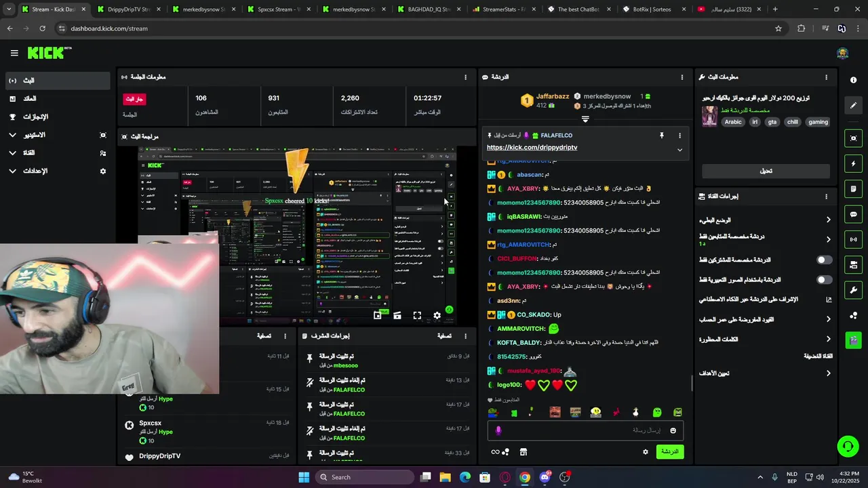Click the Arabic tag
The width and height of the screenshot is (868, 488).
coord(733,122)
